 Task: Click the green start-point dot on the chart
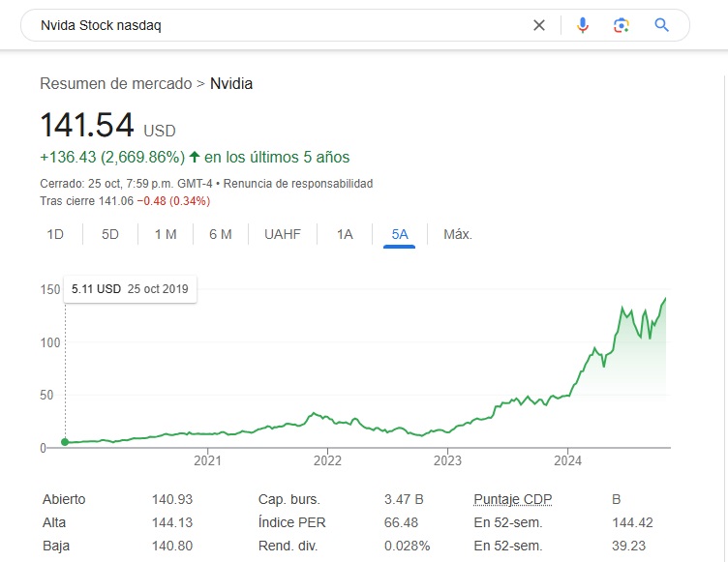pyautogui.click(x=65, y=442)
